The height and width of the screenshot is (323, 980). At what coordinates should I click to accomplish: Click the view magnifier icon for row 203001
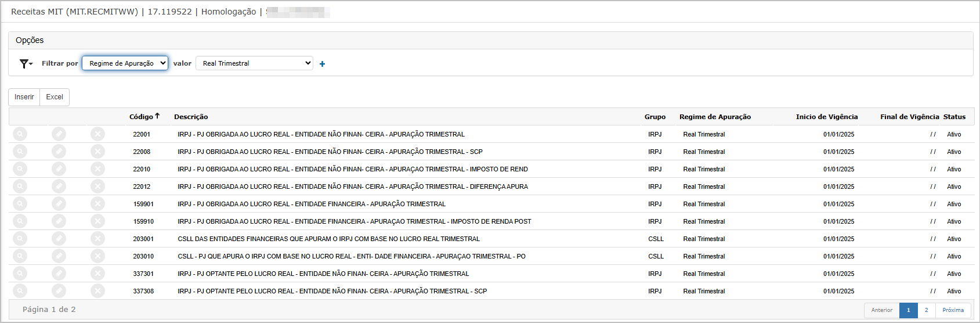tap(20, 239)
